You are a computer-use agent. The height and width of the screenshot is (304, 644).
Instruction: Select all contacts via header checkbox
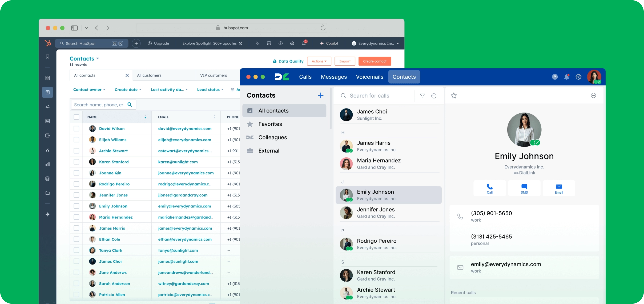[x=77, y=117]
